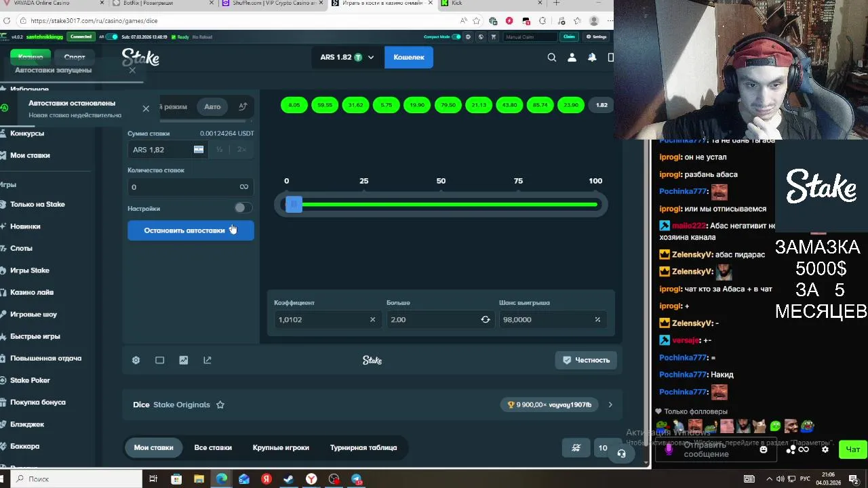868x488 pixels.
Task: Toggle Compact Mode switch in extension bar
Action: [456, 37]
